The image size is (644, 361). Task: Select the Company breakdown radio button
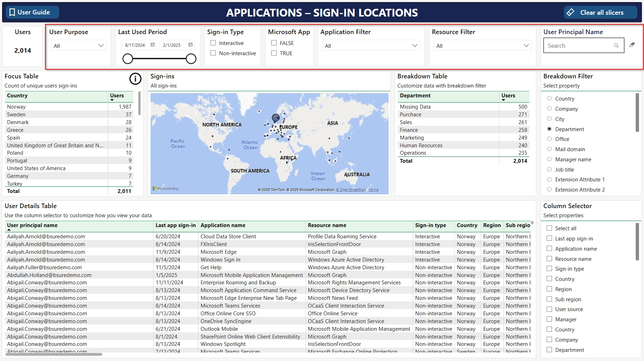tap(549, 109)
